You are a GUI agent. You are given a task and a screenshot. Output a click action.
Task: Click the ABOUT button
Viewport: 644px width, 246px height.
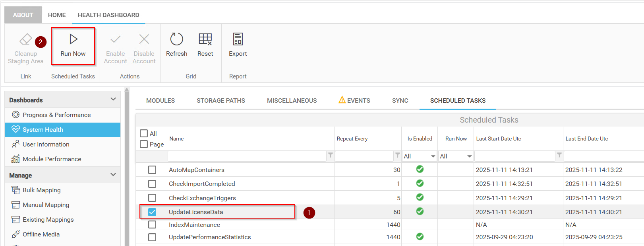pyautogui.click(x=23, y=15)
